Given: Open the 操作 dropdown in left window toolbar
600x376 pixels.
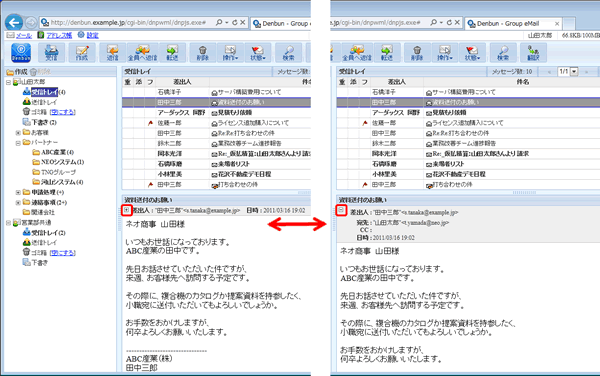Looking at the screenshot, I should pos(230,52).
